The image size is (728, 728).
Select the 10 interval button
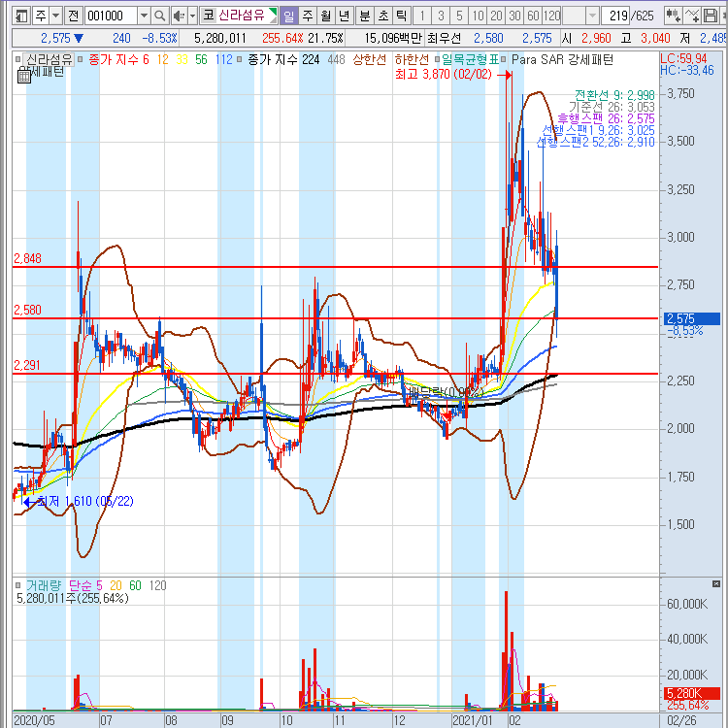[478, 17]
